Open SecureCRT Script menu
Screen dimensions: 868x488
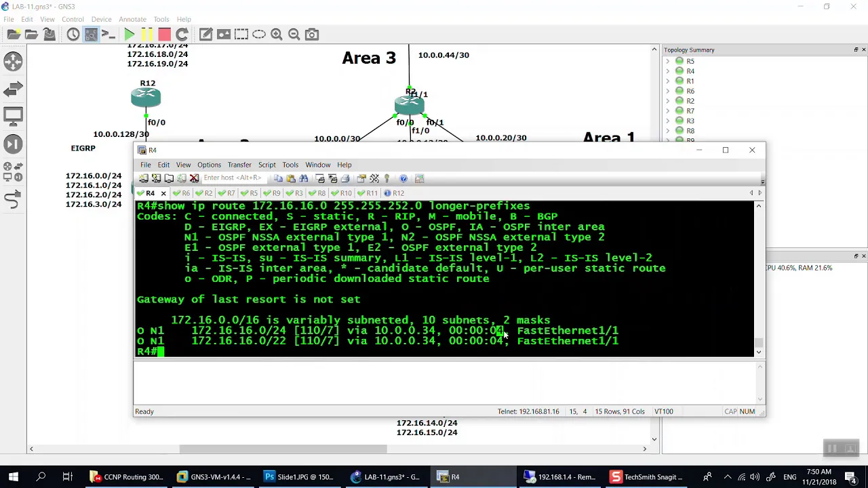coord(267,165)
